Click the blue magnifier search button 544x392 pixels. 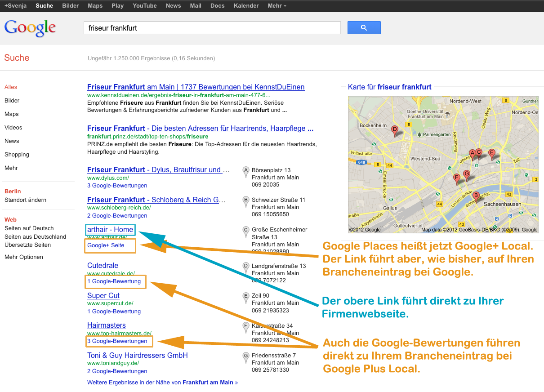tap(364, 28)
